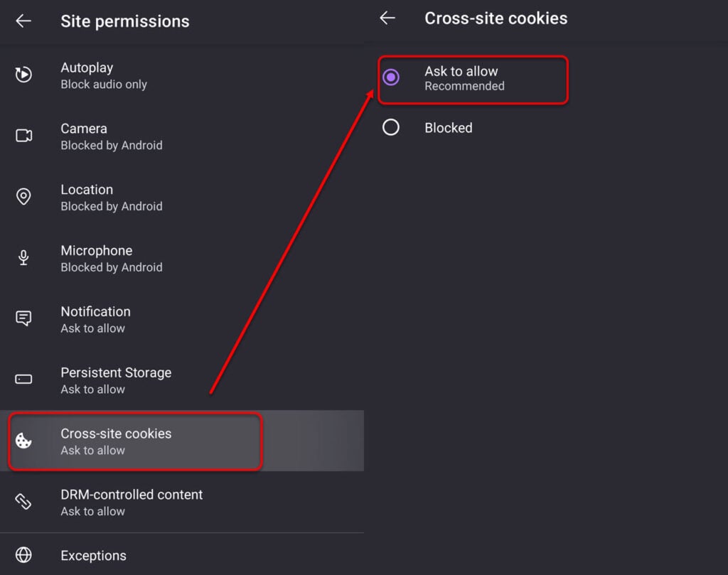Open the Notification permission entry
The image size is (728, 575).
182,319
